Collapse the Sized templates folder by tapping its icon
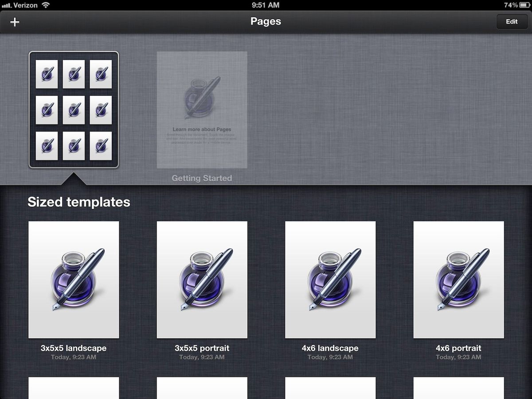Screen dimensions: 532x399 [74, 110]
